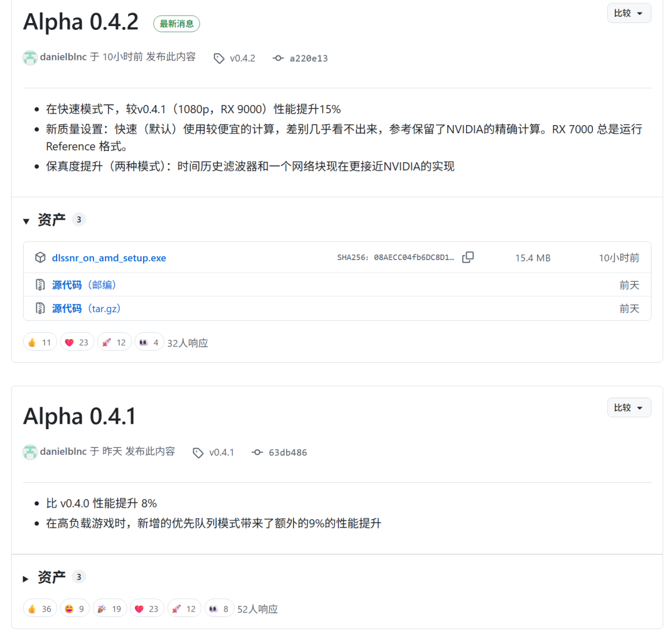
Task: Download 源代码 (tar.gz) archive
Action: click(86, 309)
